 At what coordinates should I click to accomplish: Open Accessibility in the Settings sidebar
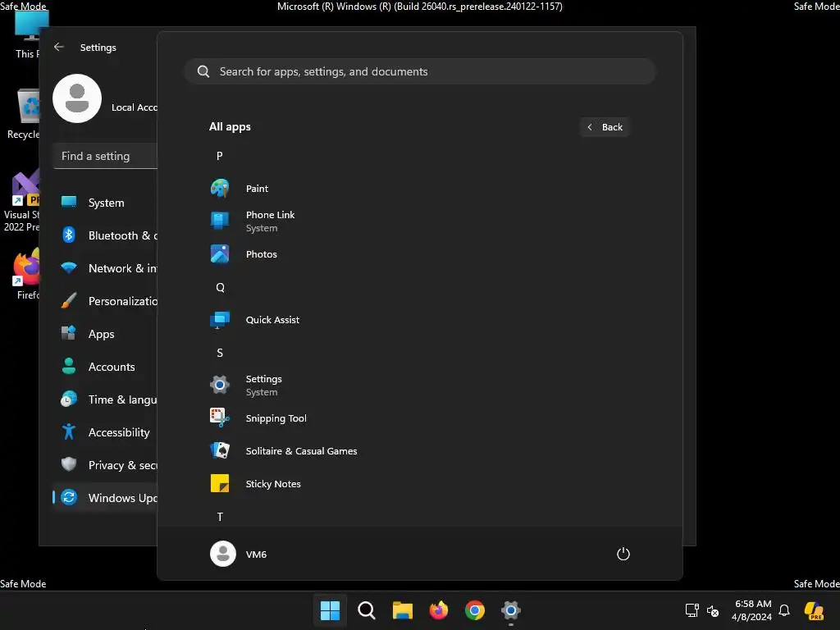pyautogui.click(x=105, y=431)
